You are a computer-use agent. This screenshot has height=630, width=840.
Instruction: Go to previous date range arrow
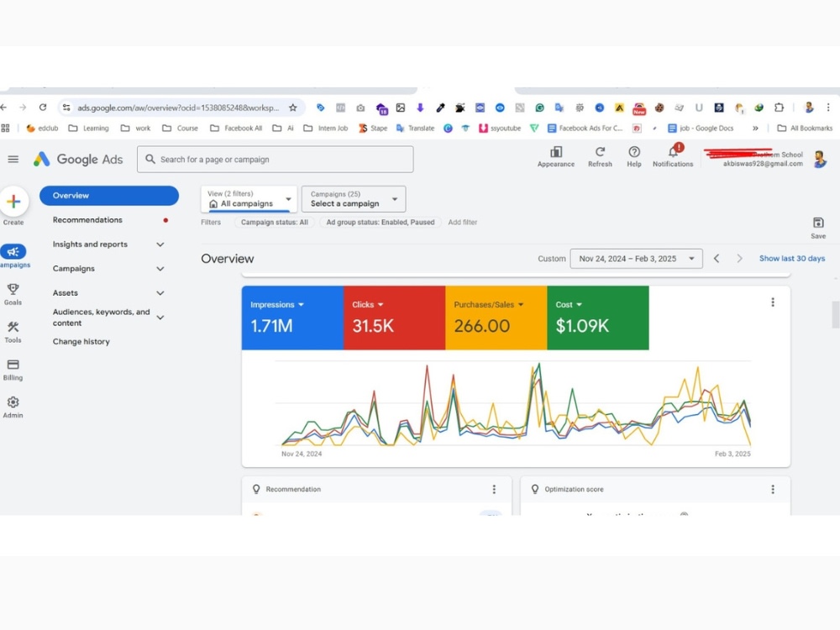(717, 258)
